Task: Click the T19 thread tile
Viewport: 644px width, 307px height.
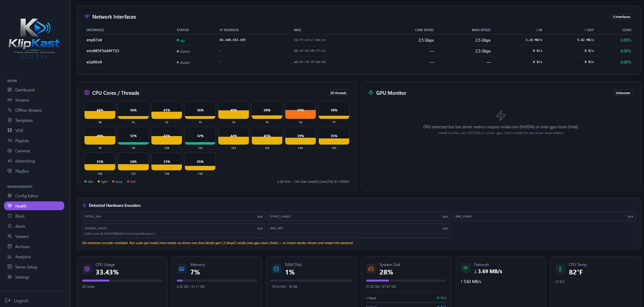Action: tap(200, 161)
